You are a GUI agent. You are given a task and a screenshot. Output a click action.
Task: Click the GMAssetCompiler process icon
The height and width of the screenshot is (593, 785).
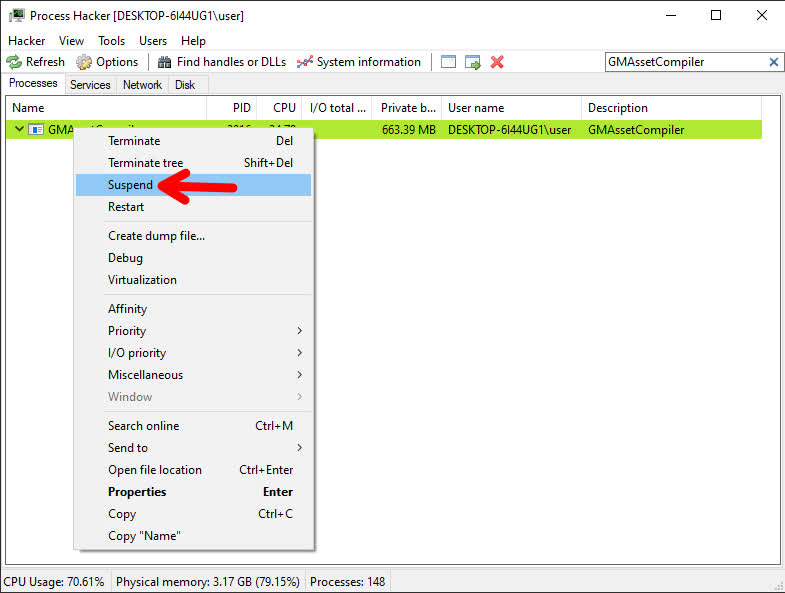pos(36,130)
